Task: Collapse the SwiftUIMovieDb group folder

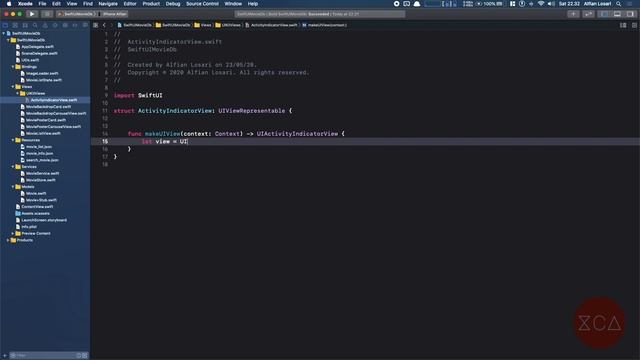Action: [8, 40]
